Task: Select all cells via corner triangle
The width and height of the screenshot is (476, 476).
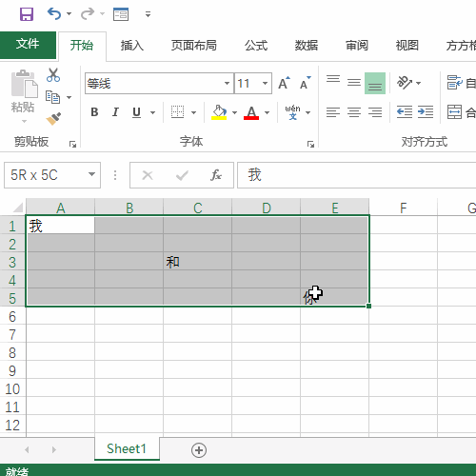Action: coord(18,208)
